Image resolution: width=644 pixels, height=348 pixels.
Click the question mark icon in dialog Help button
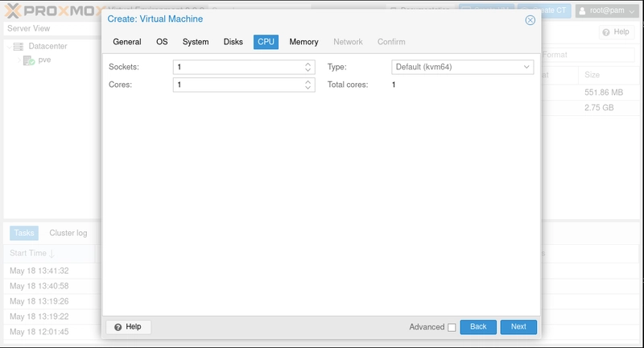coord(118,327)
